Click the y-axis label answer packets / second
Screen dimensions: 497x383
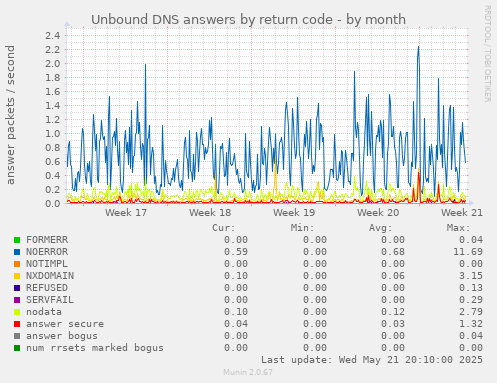tap(10, 115)
